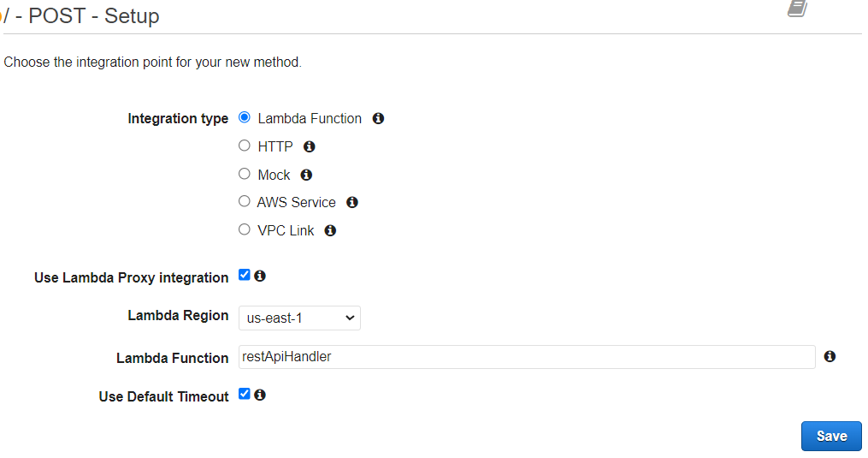Select the AWS Service radio button

(x=244, y=201)
